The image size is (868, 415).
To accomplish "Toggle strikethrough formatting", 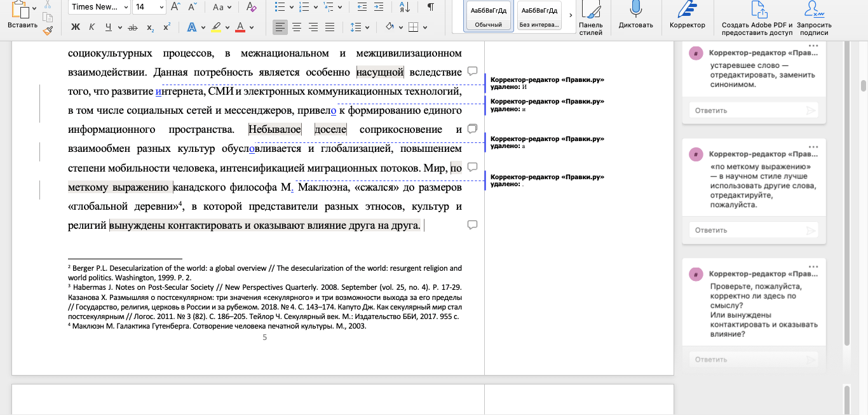I will 133,27.
